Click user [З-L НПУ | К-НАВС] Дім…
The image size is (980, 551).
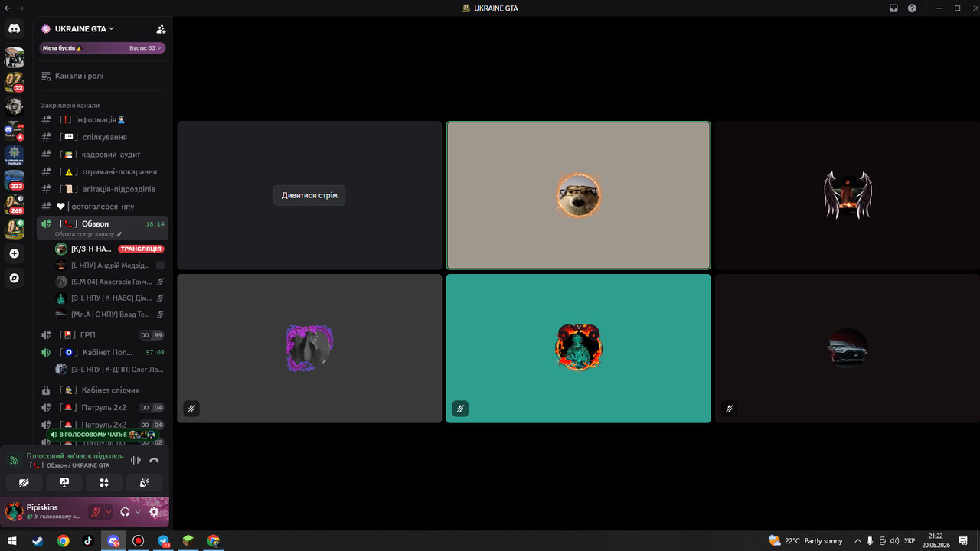click(109, 298)
